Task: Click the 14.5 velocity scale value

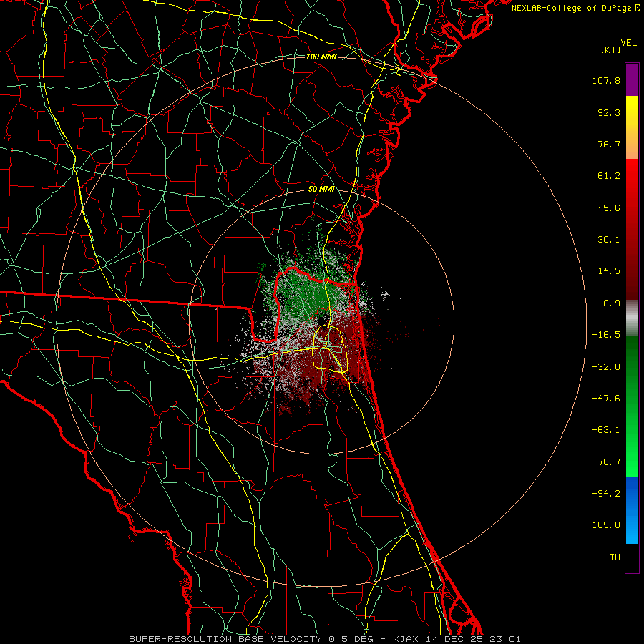Action: pos(609,271)
